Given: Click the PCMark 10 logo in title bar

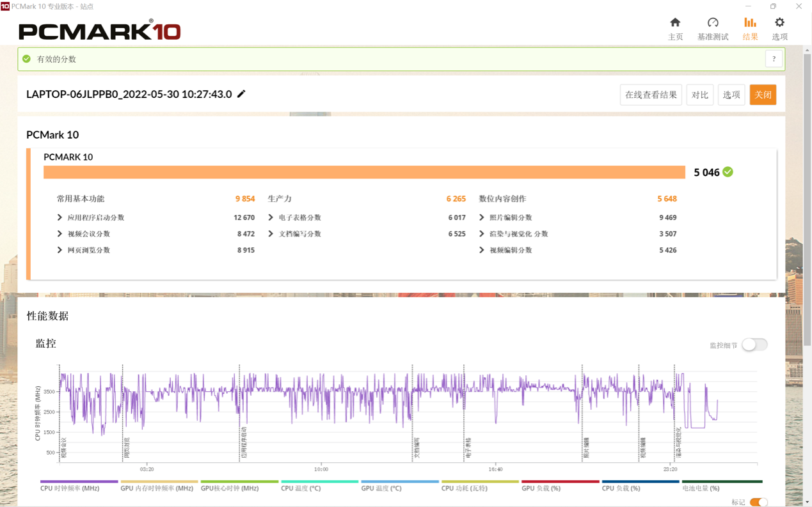Looking at the screenshot, I should click(x=5, y=6).
